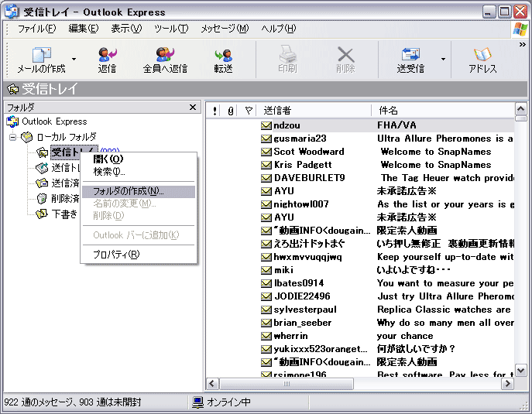Click the envelope icon beside Scot Woodward
Screen dimensions: 532x414
pyautogui.click(x=266, y=152)
